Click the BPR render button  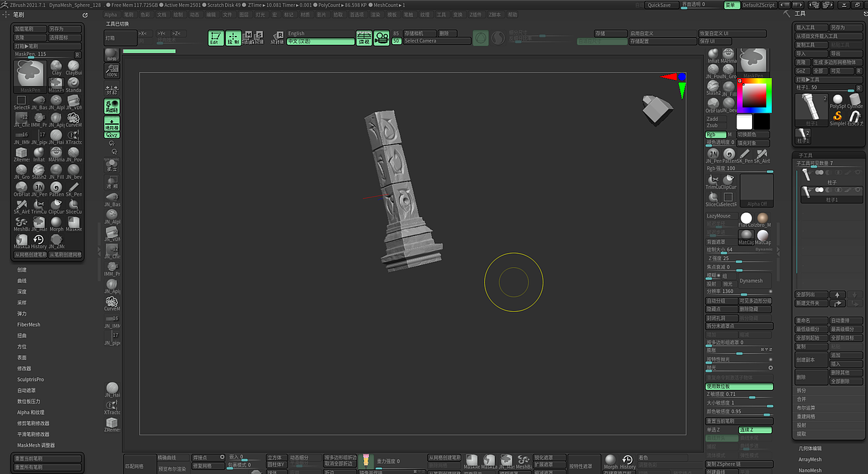click(x=112, y=56)
